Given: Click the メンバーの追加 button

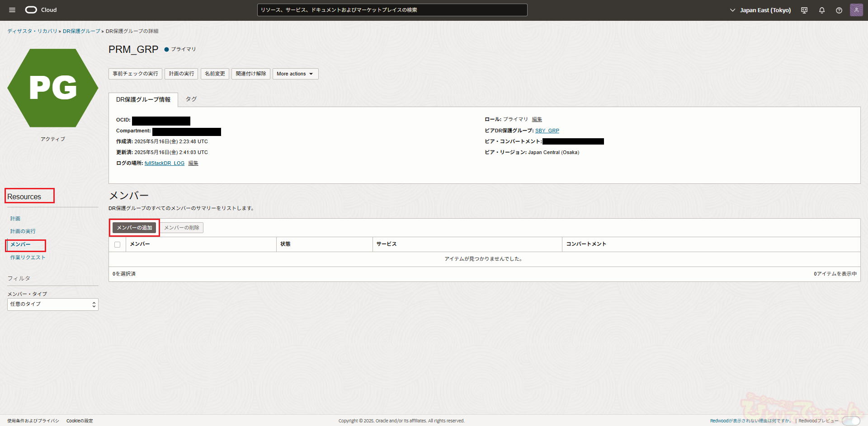Looking at the screenshot, I should [x=134, y=228].
